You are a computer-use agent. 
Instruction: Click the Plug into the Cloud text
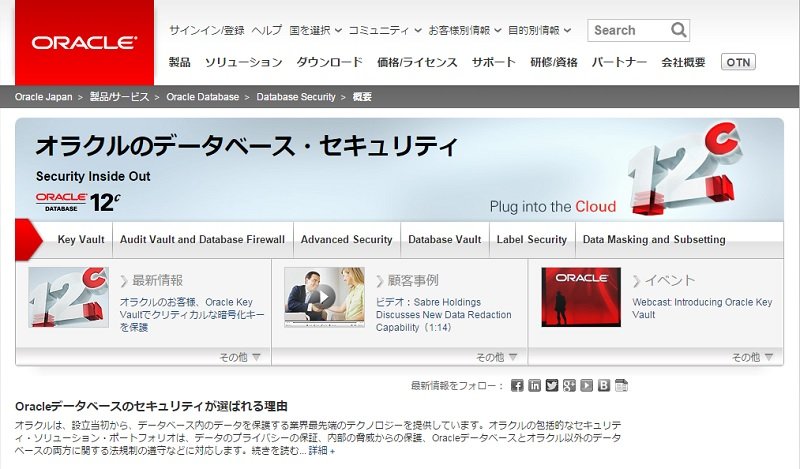tap(553, 206)
